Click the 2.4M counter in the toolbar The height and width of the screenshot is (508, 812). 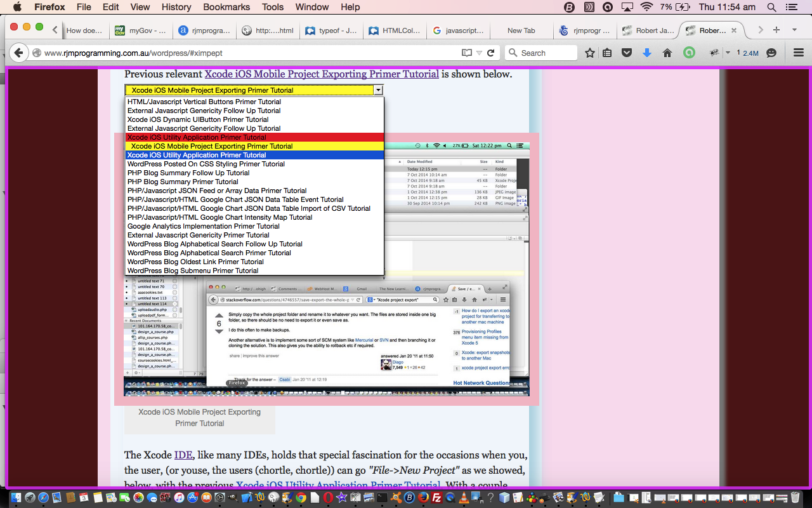coord(750,53)
